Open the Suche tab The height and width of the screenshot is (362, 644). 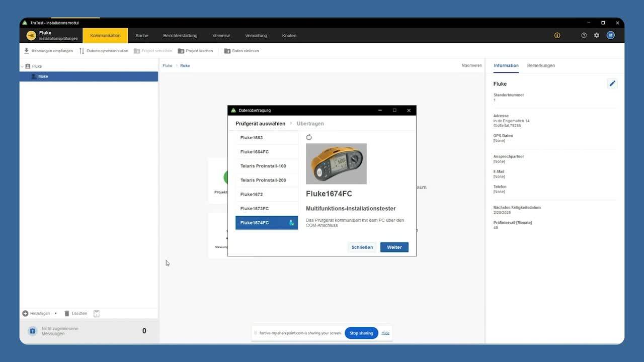tap(142, 36)
